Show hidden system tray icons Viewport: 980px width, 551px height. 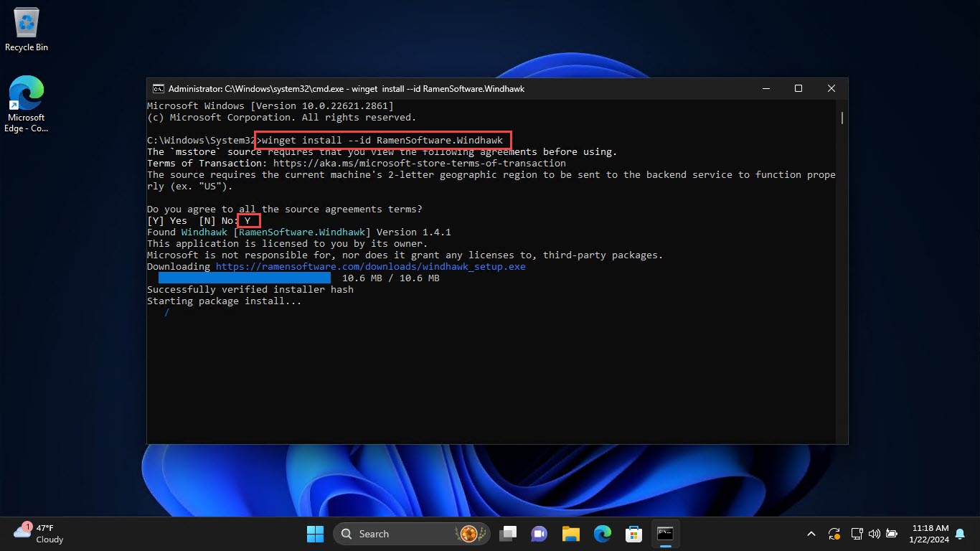coord(811,534)
